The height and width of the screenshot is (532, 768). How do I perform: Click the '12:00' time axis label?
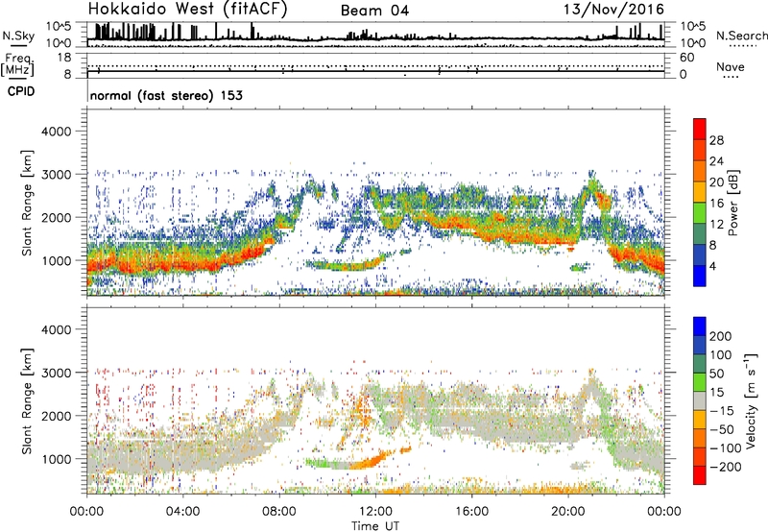pyautogui.click(x=375, y=512)
